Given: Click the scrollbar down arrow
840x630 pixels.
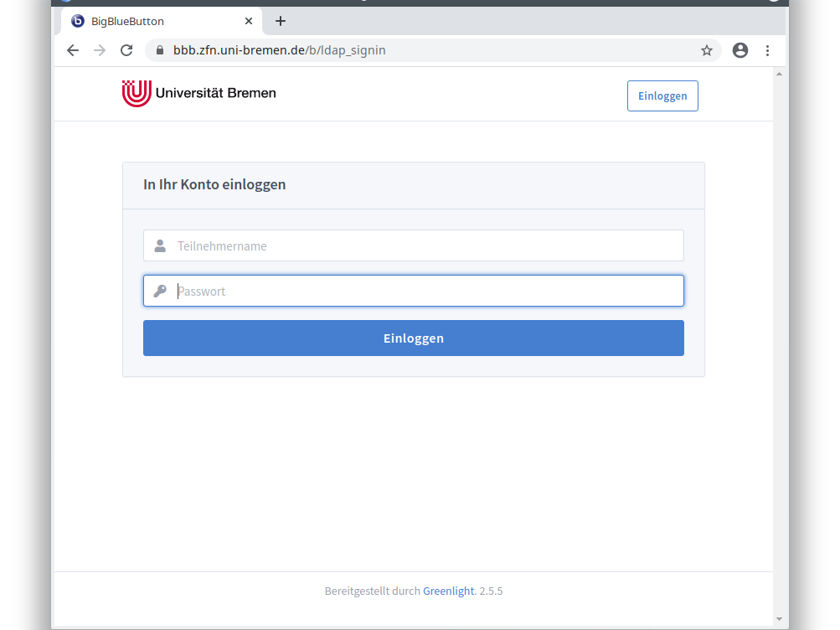Looking at the screenshot, I should (780, 619).
